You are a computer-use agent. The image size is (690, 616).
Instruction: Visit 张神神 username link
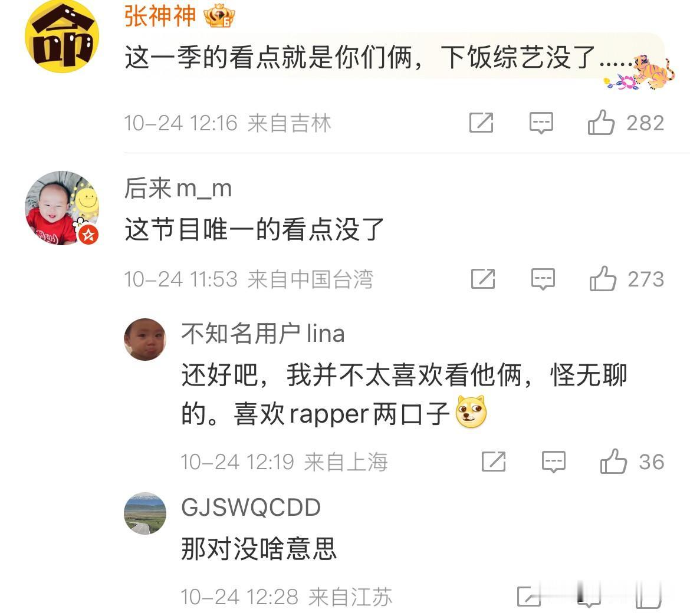pyautogui.click(x=160, y=16)
